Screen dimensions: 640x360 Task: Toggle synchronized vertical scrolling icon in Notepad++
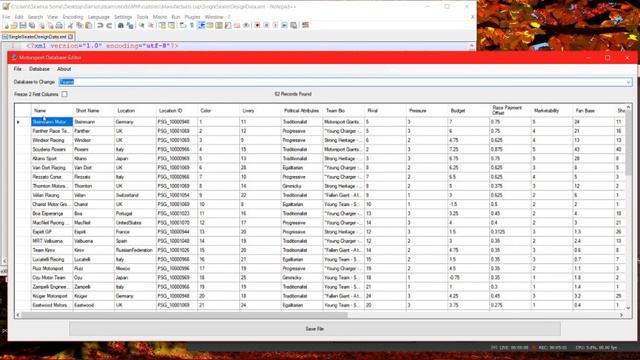(162, 25)
